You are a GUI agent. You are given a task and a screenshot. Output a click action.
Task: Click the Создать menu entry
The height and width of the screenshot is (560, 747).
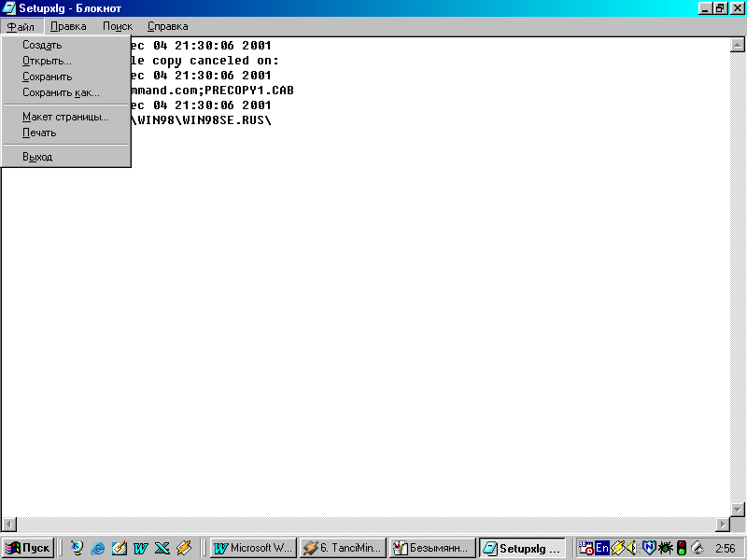(65, 45)
